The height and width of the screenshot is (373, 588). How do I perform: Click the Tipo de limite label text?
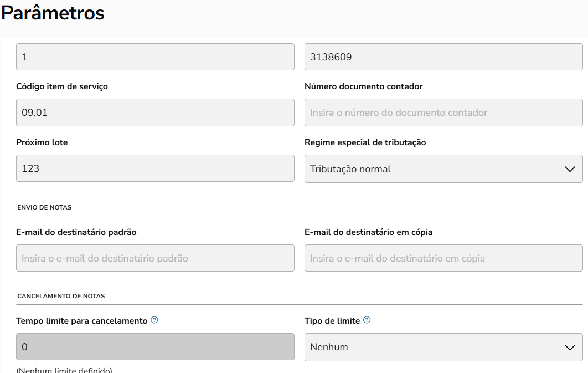coord(332,321)
